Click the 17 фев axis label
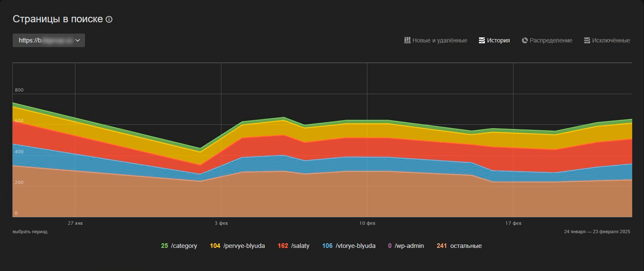The image size is (644, 271). pos(514,223)
